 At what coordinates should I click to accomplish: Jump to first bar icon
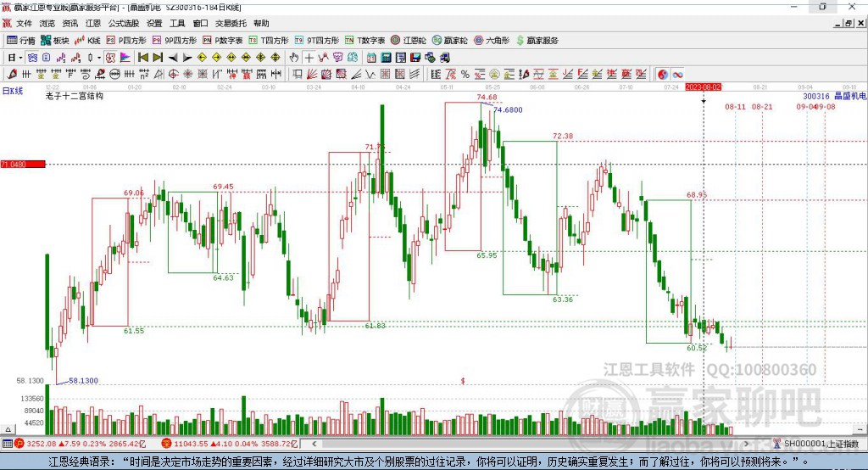pyautogui.click(x=142, y=58)
